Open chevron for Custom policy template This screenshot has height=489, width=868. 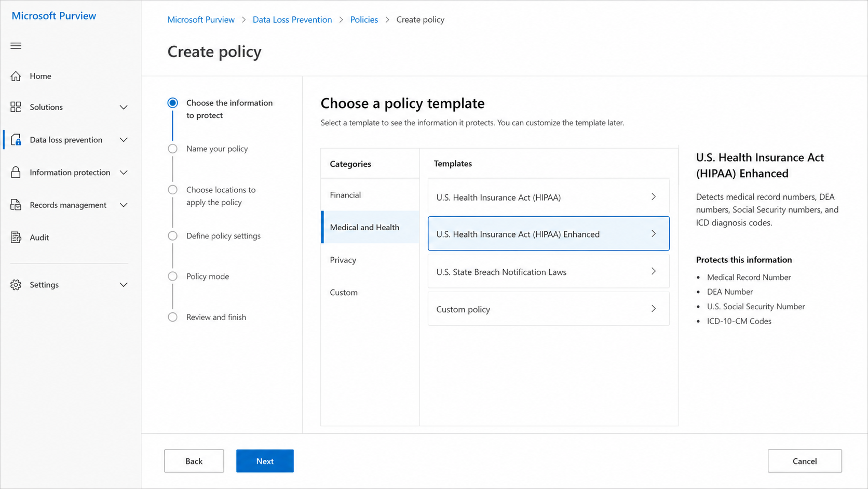(654, 309)
